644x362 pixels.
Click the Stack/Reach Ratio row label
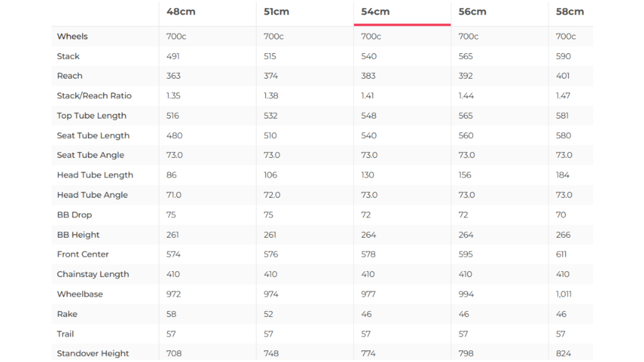point(94,96)
